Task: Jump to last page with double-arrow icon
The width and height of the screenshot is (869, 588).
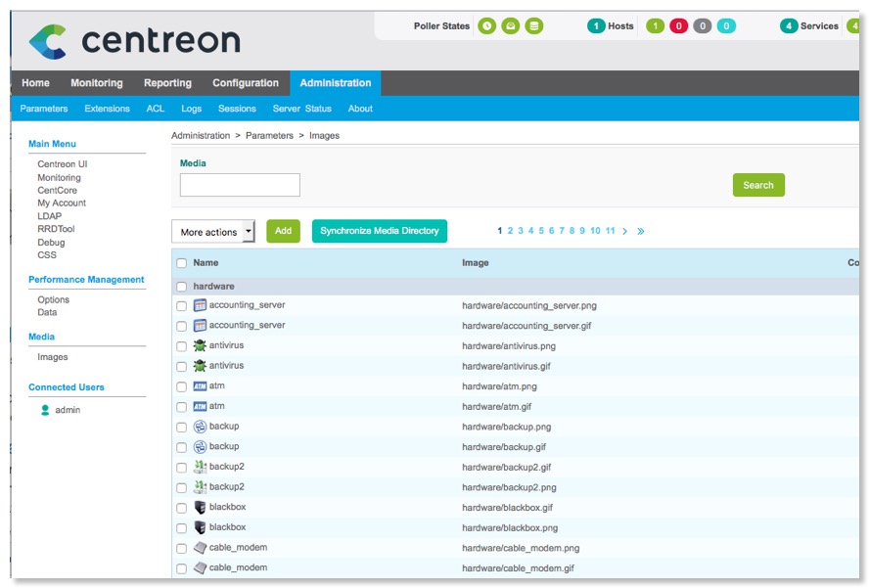Action: (641, 232)
